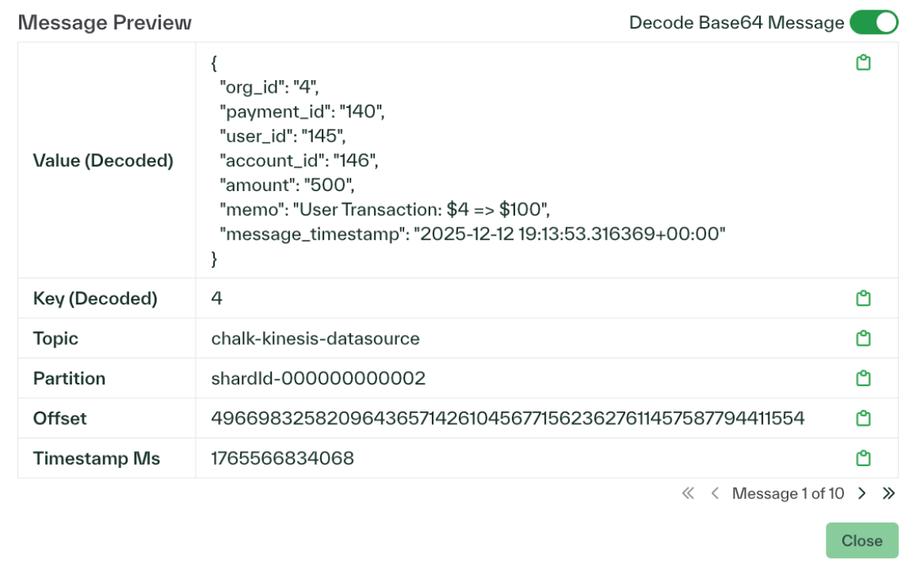This screenshot has width=924, height=574.
Task: Copy the topic name with its copy icon
Action: (x=863, y=338)
